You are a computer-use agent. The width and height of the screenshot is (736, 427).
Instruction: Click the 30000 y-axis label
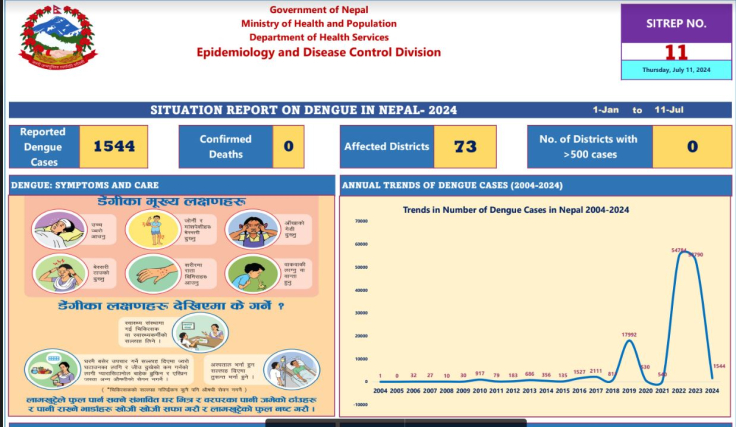(361, 313)
